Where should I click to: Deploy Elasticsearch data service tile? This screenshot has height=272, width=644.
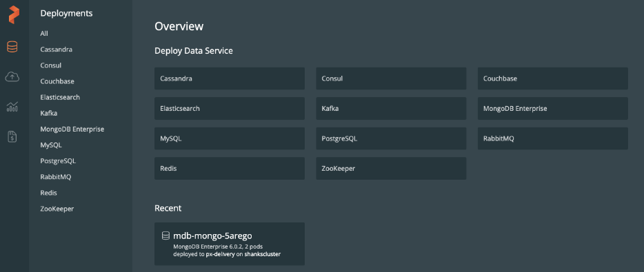(x=230, y=109)
